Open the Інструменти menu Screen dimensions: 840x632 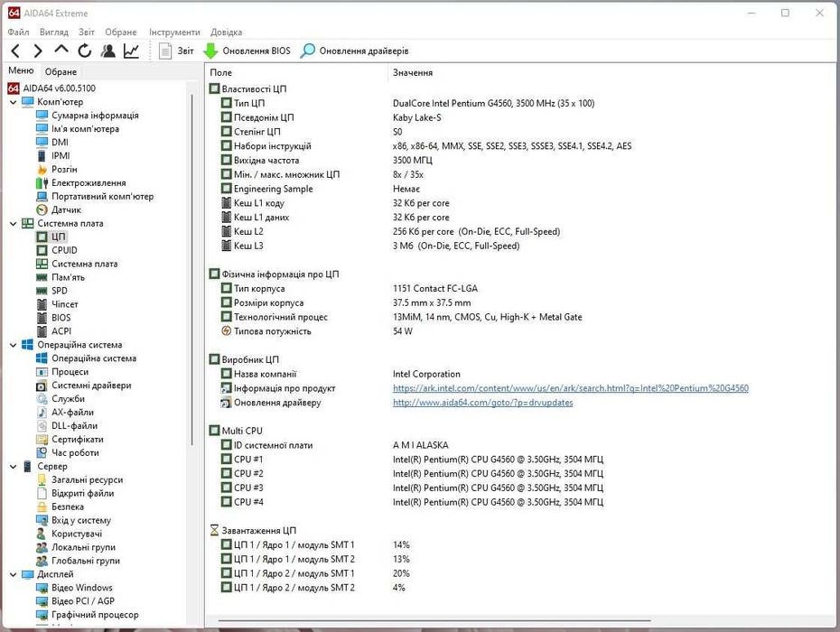pyautogui.click(x=174, y=33)
